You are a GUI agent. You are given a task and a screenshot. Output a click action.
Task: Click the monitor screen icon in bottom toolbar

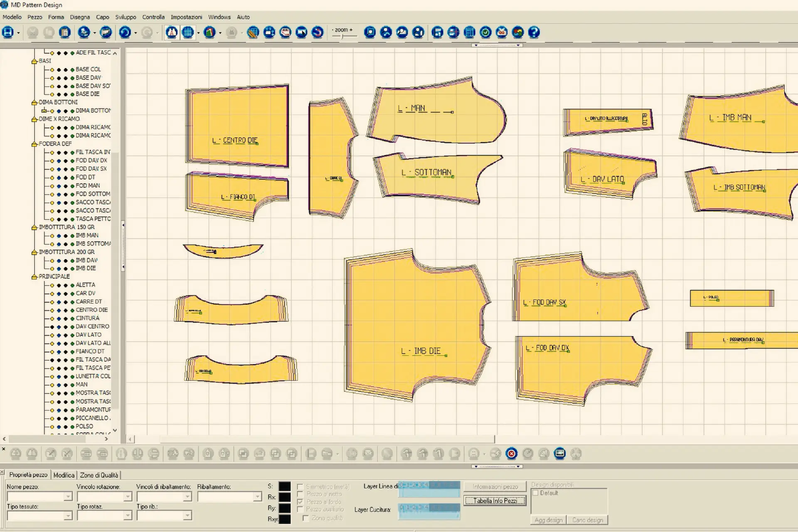coord(560,453)
